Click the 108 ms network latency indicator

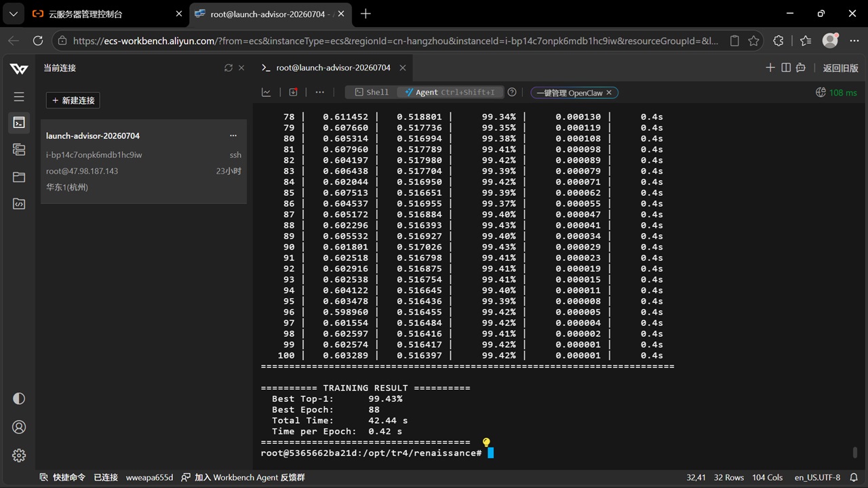tap(836, 92)
